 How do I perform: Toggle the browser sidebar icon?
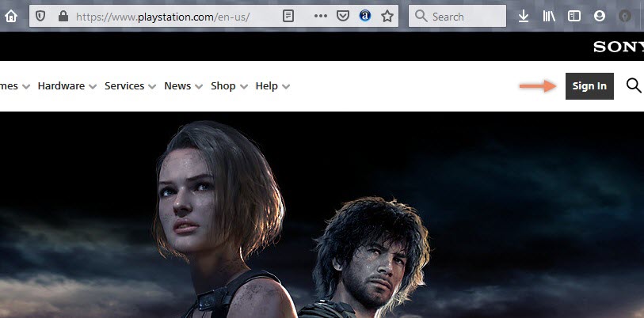point(574,16)
